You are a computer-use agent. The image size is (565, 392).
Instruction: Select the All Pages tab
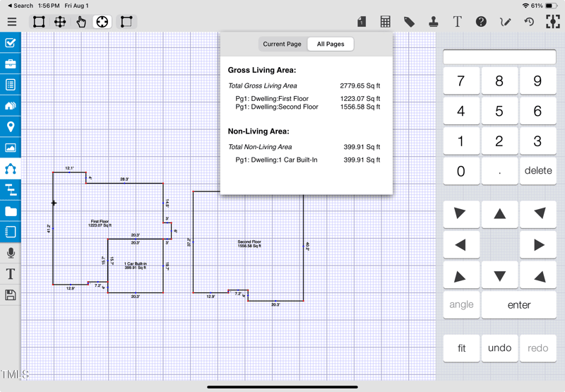pyautogui.click(x=331, y=44)
